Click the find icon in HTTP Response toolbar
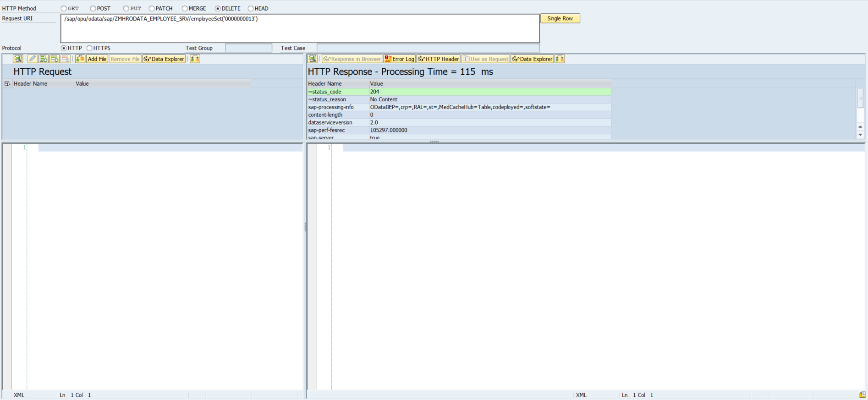This screenshot has width=868, height=400. 312,59
